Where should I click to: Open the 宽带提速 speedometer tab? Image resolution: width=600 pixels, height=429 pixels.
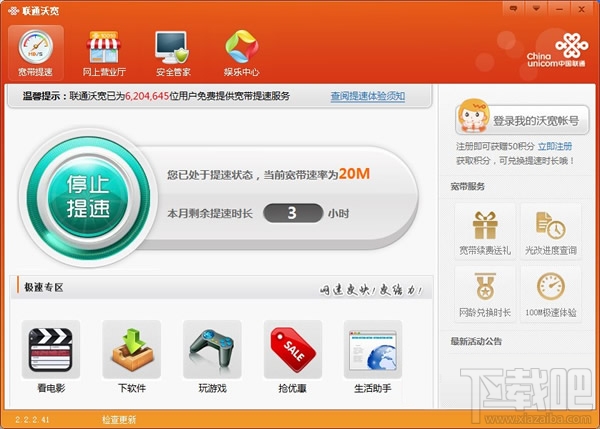36,52
